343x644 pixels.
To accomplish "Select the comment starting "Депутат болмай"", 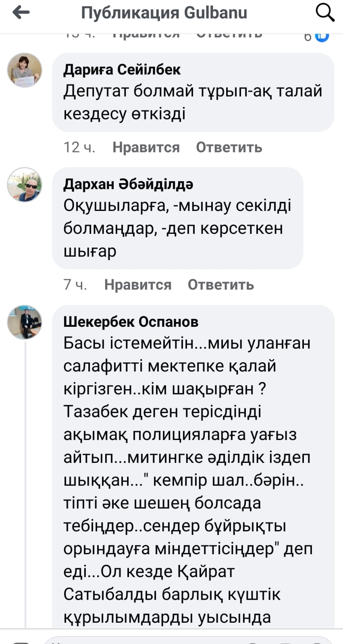I will (x=193, y=102).
